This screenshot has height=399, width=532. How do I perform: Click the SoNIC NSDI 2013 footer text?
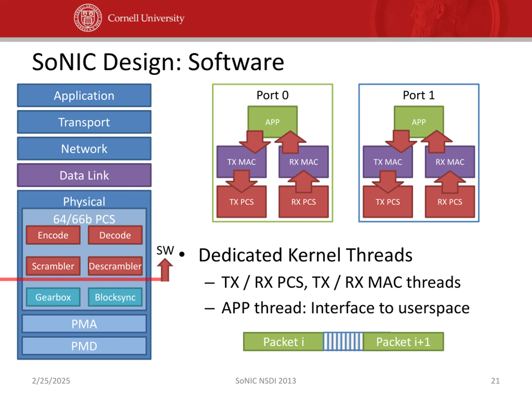coord(266,381)
